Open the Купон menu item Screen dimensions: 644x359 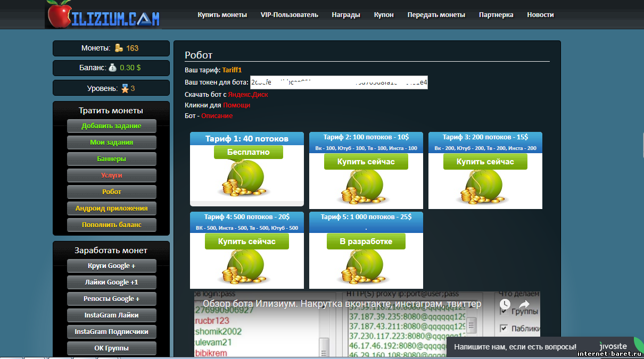tap(384, 15)
